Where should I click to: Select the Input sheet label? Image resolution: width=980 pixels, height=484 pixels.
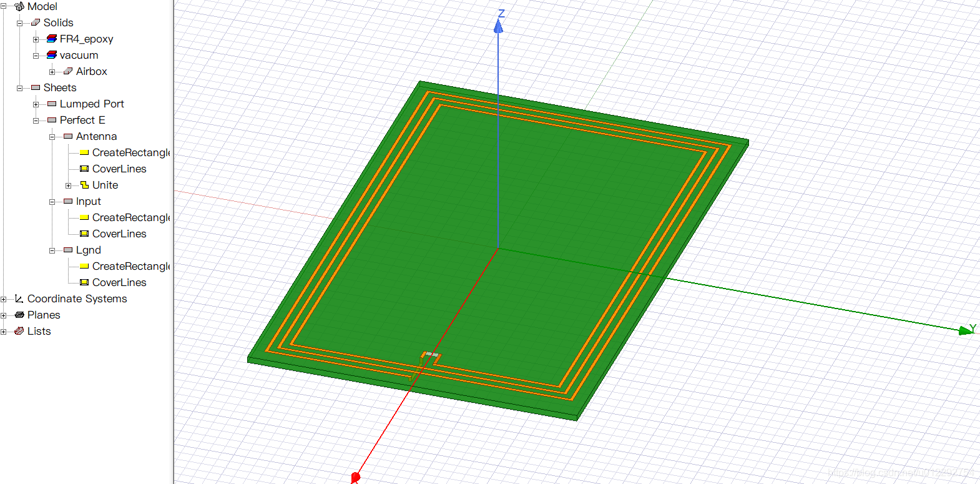pyautogui.click(x=89, y=201)
